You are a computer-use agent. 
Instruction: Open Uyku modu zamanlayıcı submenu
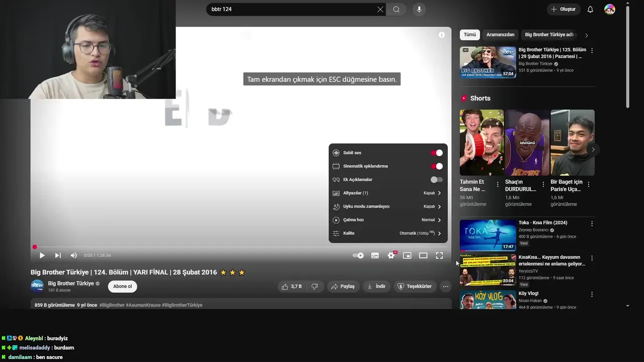tap(388, 206)
